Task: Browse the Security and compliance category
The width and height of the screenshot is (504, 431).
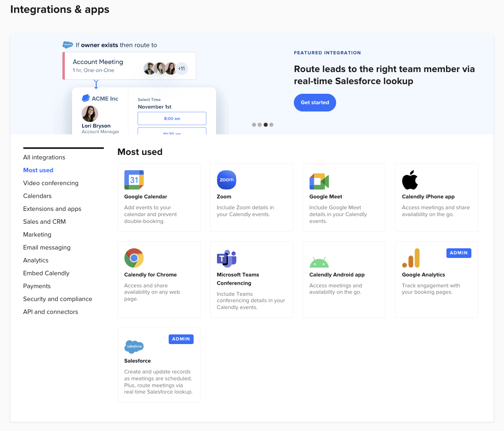Action: tap(58, 299)
